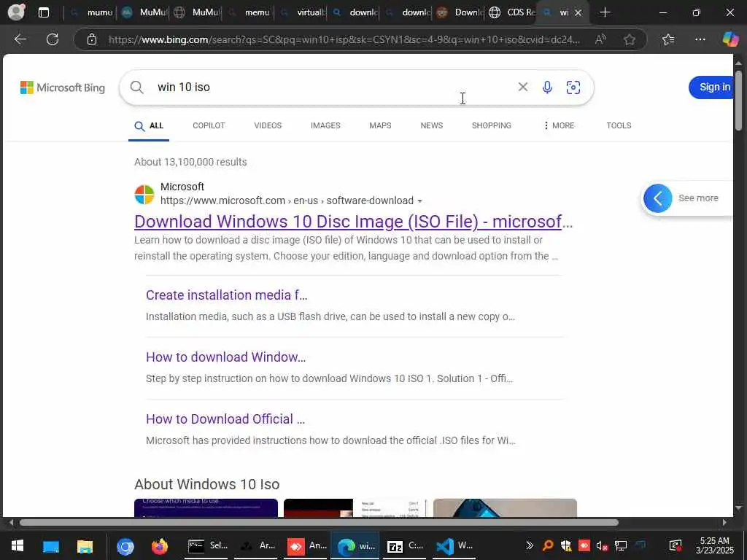
Task: Launch Chromium from the taskbar
Action: (x=125, y=547)
